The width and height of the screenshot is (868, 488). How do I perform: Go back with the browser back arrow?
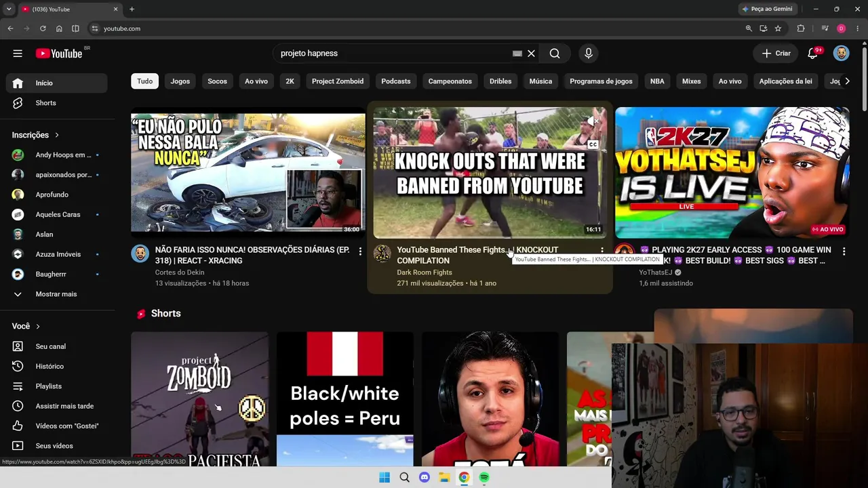[x=10, y=28]
